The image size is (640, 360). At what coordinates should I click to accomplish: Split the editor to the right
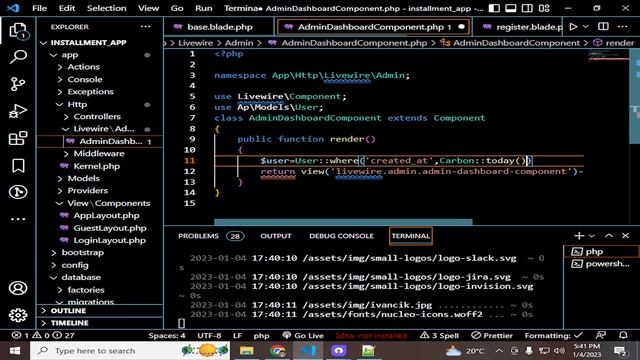click(603, 27)
